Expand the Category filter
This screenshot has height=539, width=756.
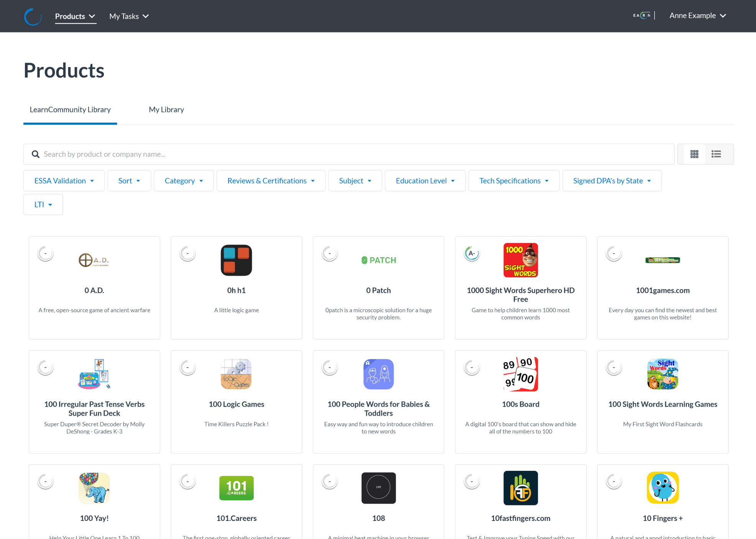click(184, 181)
